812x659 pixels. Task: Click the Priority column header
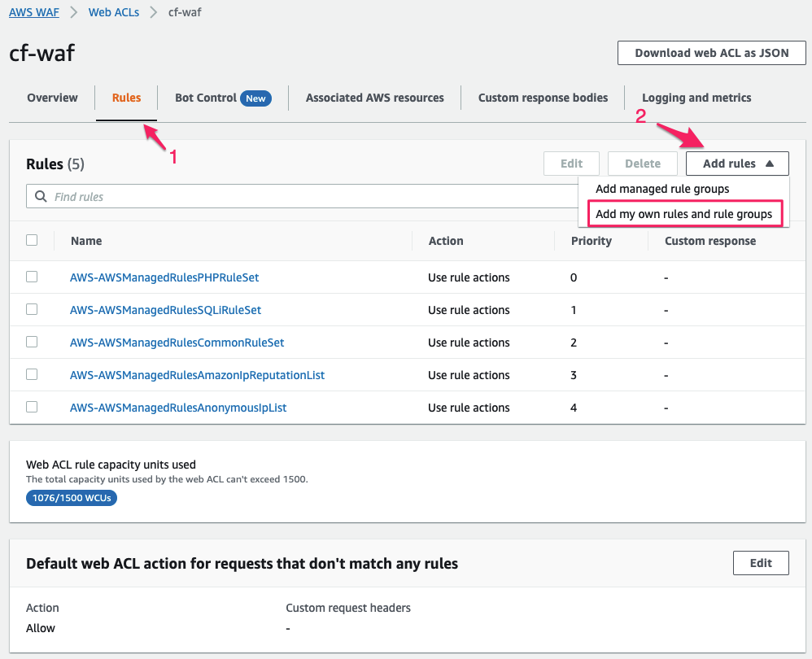(x=591, y=241)
